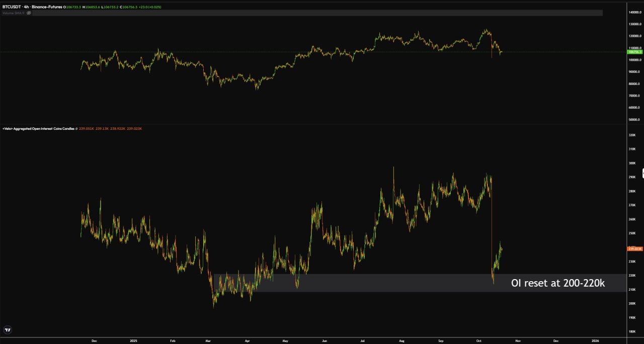
Task: Click the TradingView logo icon
Action: (x=7, y=330)
